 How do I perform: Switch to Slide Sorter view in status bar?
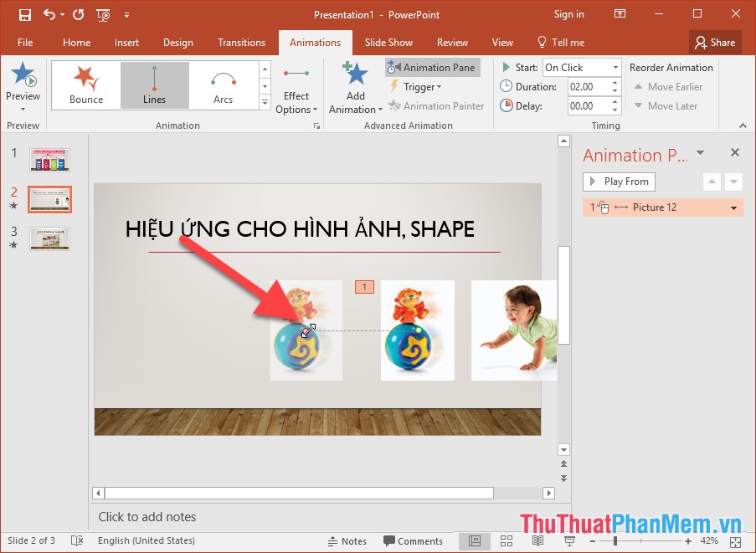[506, 541]
